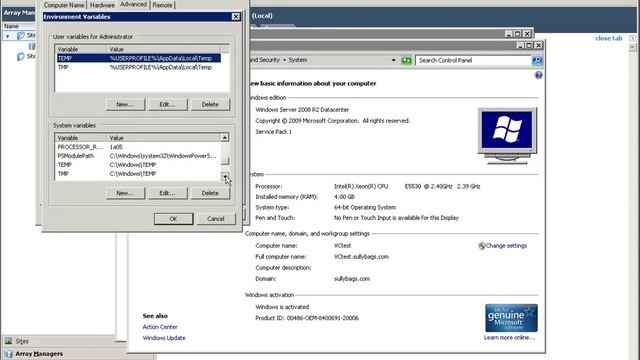Open the Hardware tab
Screen dimensions: 640x360
click(102, 5)
